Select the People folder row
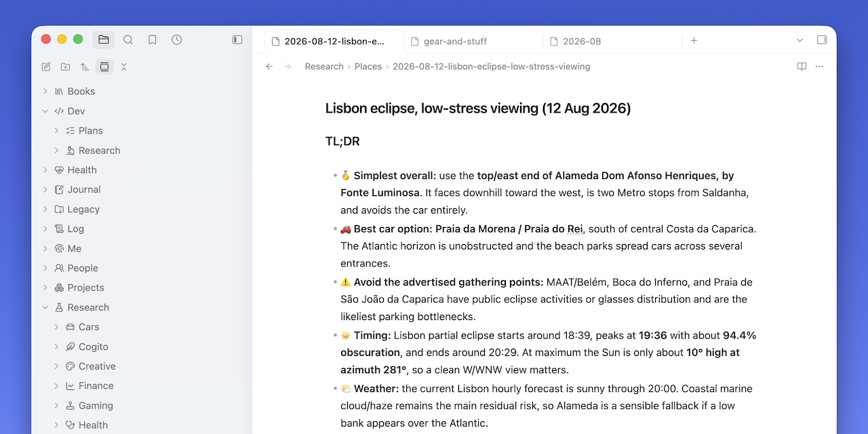This screenshot has height=434, width=868. (x=141, y=268)
